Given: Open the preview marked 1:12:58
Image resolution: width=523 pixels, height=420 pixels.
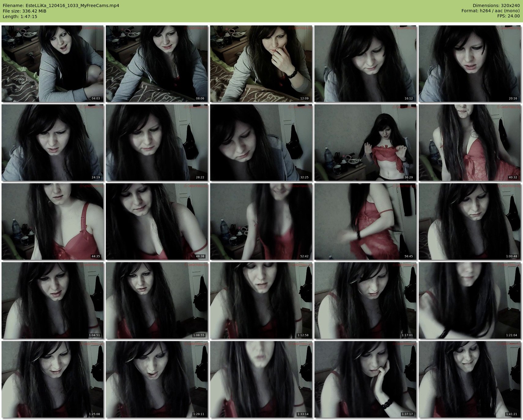Looking at the screenshot, I should (x=261, y=300).
